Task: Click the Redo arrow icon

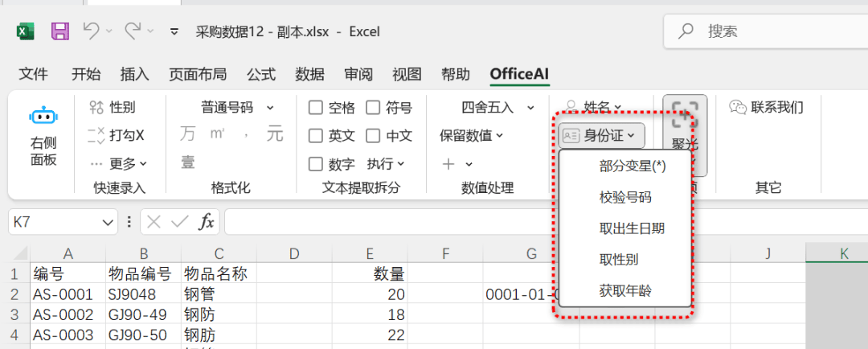Action: pyautogui.click(x=133, y=31)
